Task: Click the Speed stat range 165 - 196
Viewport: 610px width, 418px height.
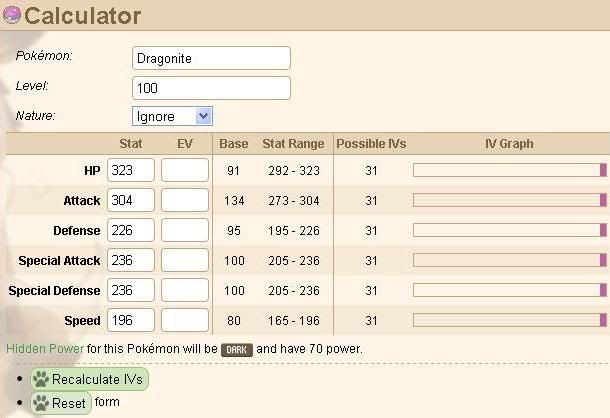Action: coord(294,320)
